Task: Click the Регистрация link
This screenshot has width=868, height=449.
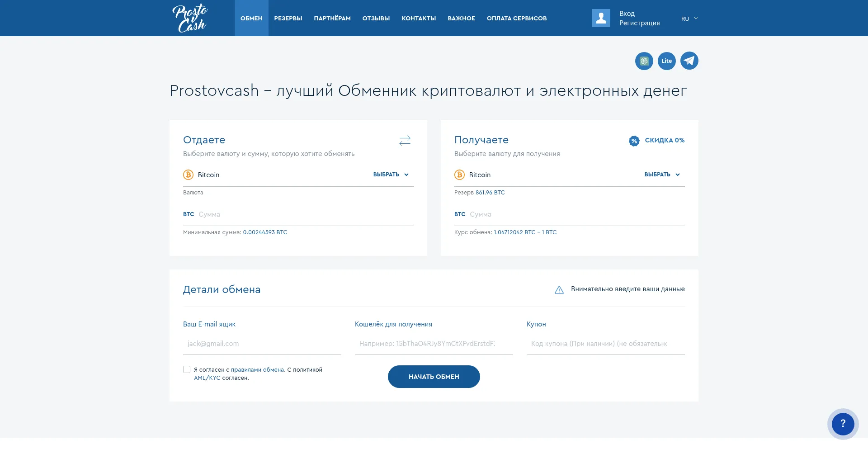Action: click(x=639, y=23)
